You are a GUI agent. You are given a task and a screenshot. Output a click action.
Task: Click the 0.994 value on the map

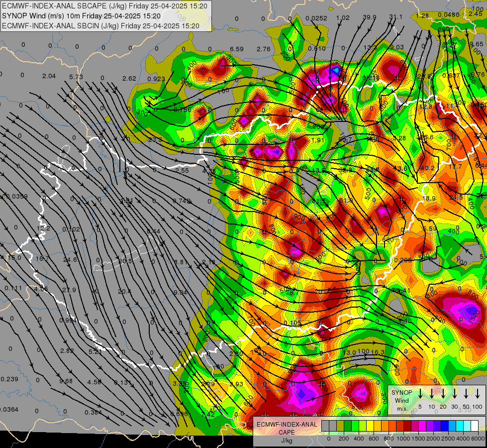coord(68,321)
